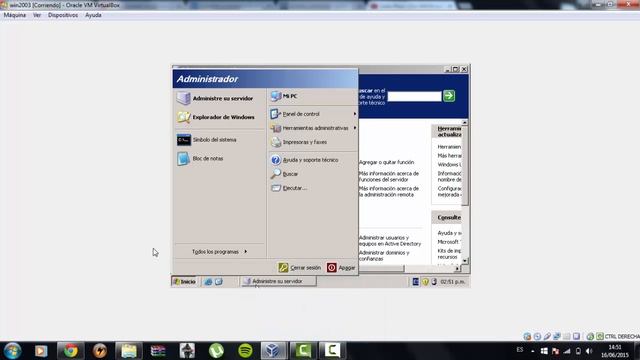
Task: Click the guest clock 02:51 p.m.
Action: 452,282
